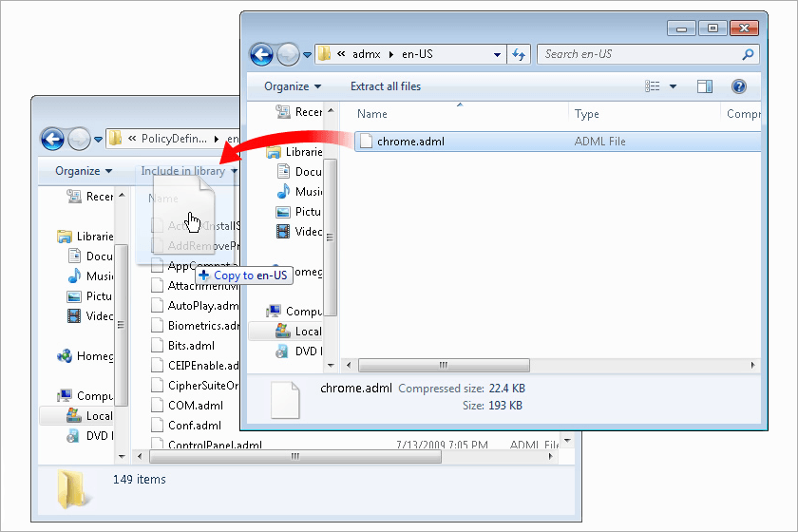Select CEIPEnable.adml file

click(x=195, y=366)
